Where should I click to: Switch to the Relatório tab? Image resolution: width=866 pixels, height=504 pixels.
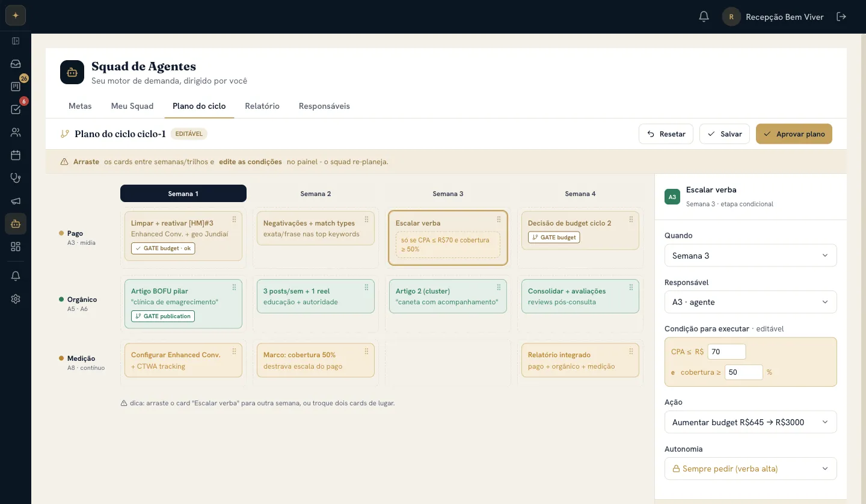(x=262, y=106)
